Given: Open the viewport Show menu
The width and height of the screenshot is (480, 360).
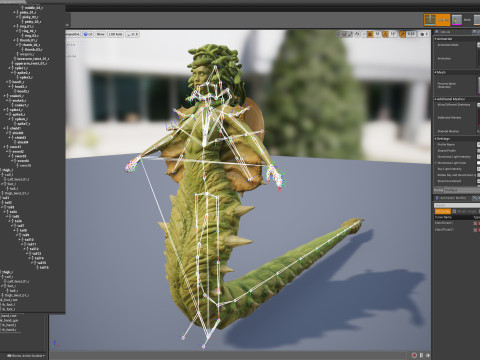Looking at the screenshot, I should (x=100, y=34).
